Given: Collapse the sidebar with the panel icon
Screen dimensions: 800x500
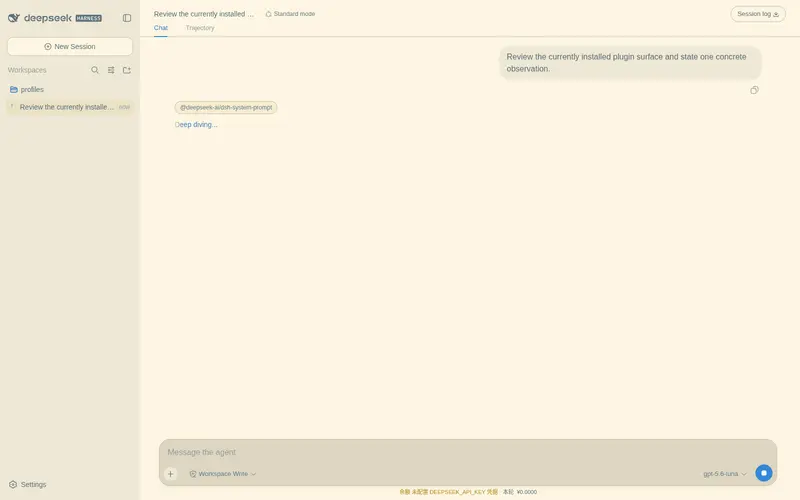Looking at the screenshot, I should tap(127, 18).
